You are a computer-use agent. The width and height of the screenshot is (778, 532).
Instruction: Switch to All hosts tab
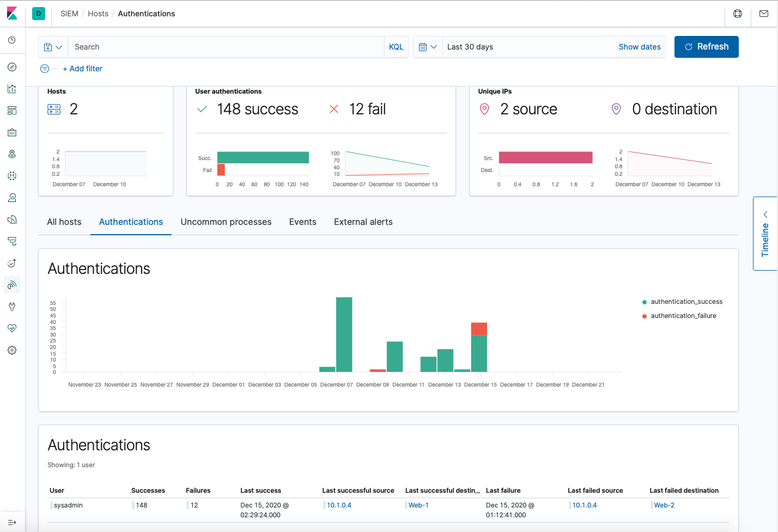click(x=64, y=222)
